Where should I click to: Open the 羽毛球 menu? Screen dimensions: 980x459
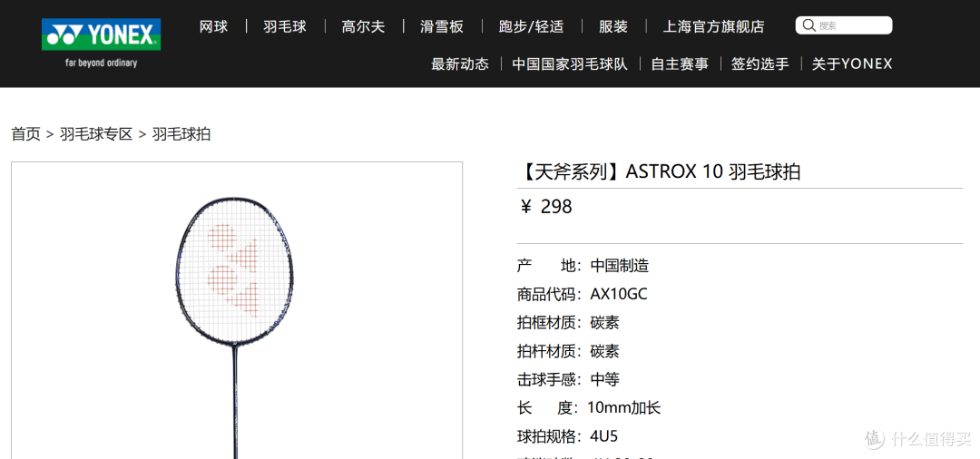[x=285, y=27]
